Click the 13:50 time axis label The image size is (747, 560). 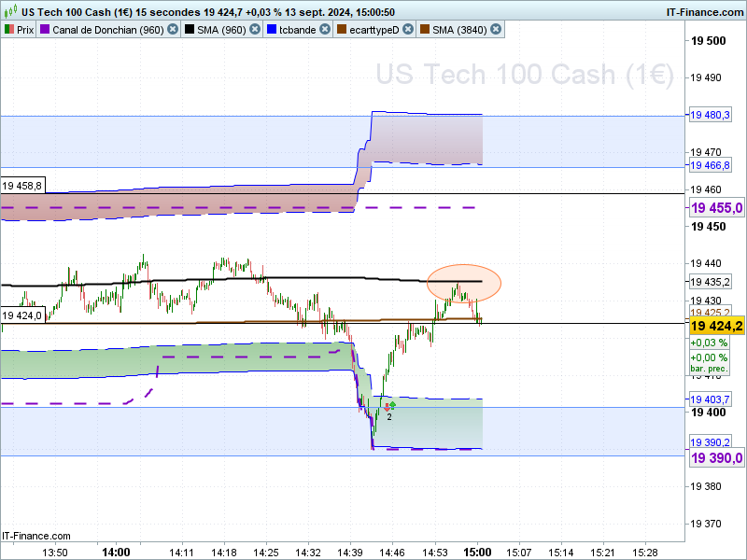55,553
